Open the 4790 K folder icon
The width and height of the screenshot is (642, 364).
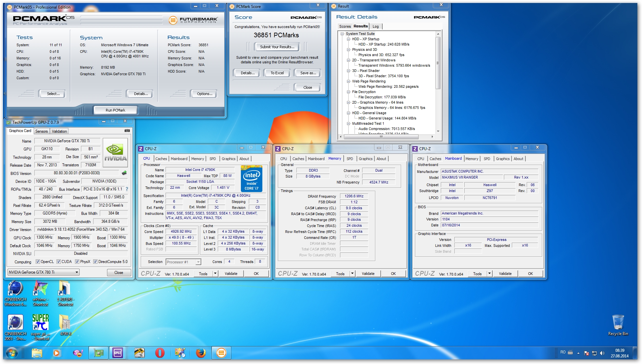(x=65, y=325)
